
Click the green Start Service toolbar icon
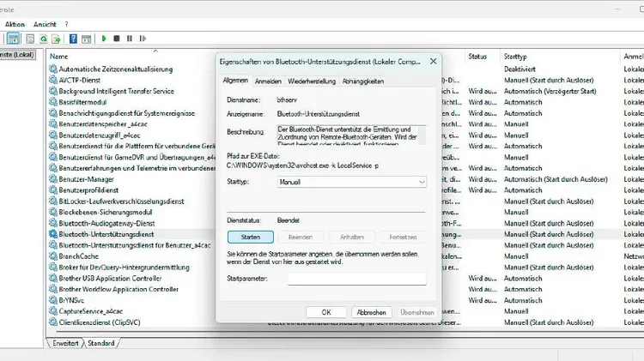coord(104,39)
